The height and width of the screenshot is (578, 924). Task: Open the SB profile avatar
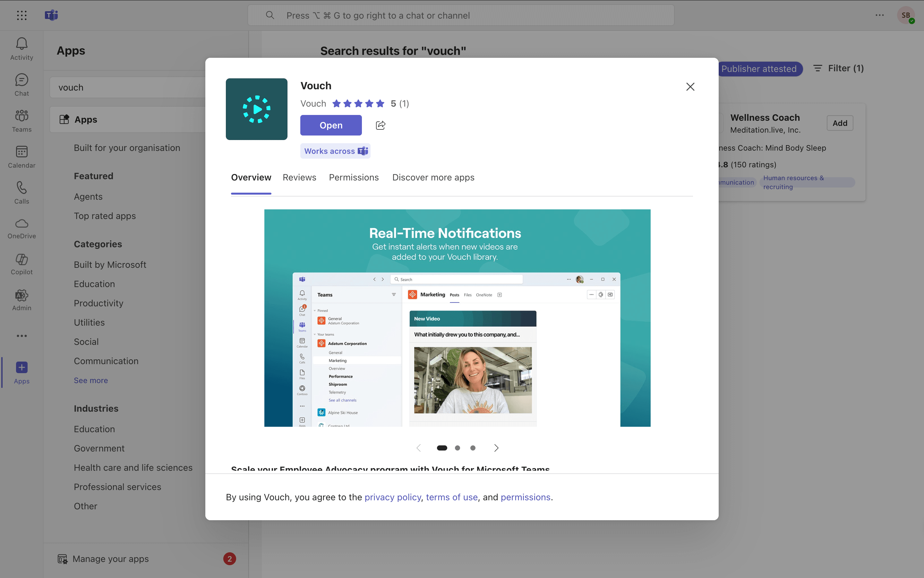click(906, 15)
